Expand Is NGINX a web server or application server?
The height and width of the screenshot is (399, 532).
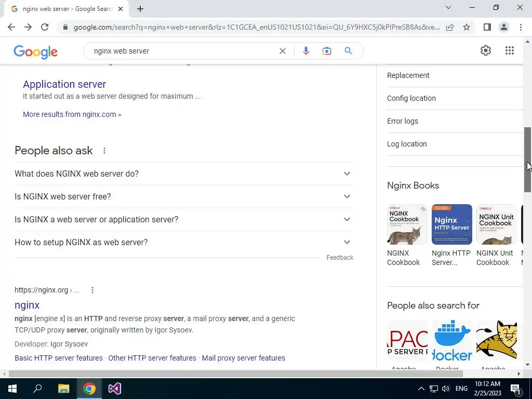[x=183, y=220]
